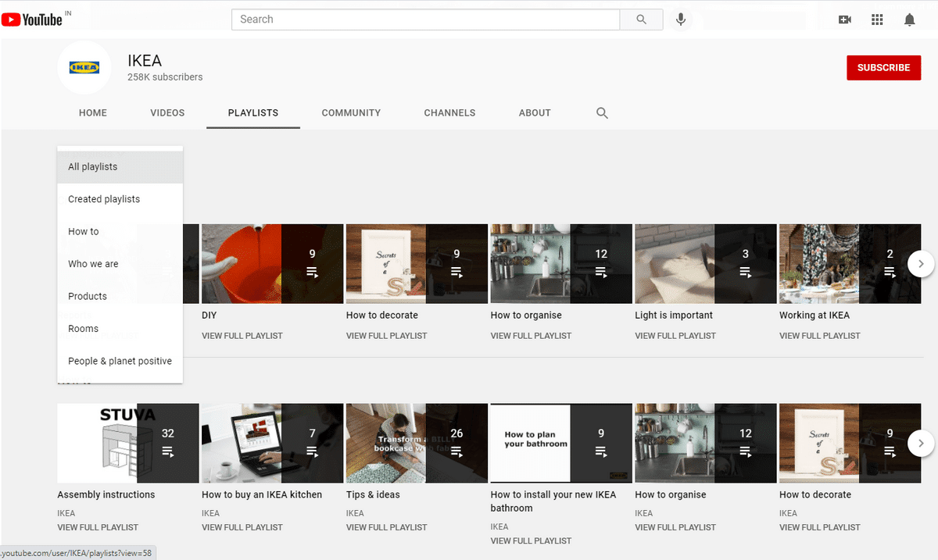This screenshot has width=938, height=560.
Task: Open the DIY playlist thumbnail
Action: 273,264
